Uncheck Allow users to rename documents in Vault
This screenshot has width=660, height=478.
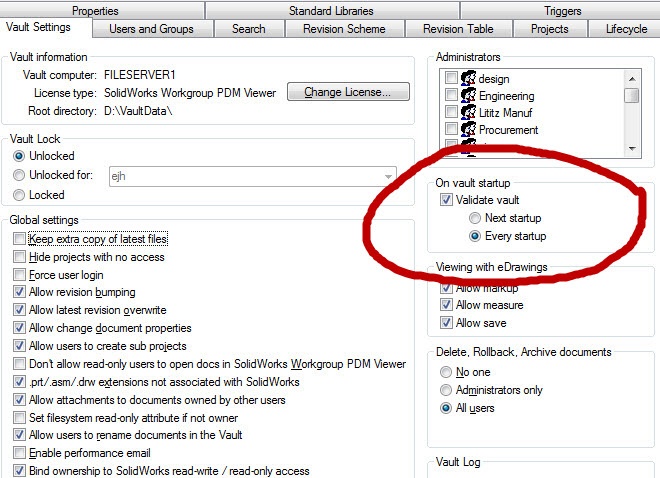[x=19, y=435]
